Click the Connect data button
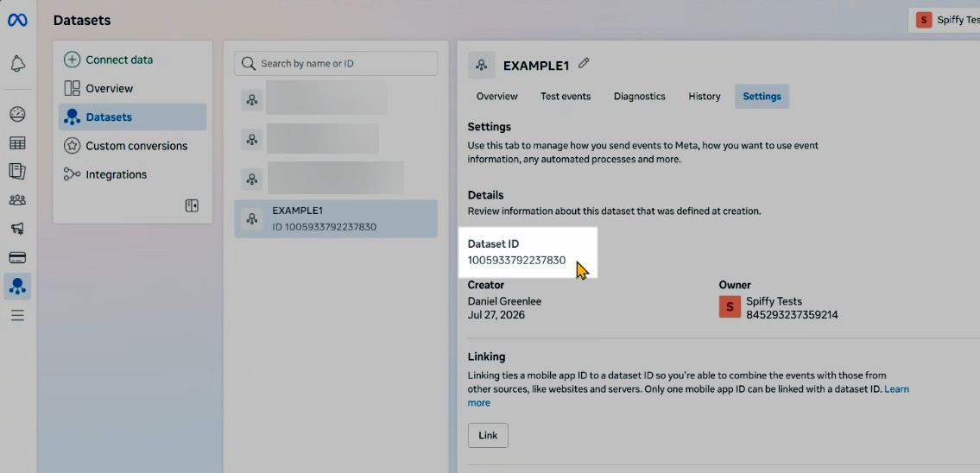The width and height of the screenshot is (980, 473). pyautogui.click(x=132, y=60)
